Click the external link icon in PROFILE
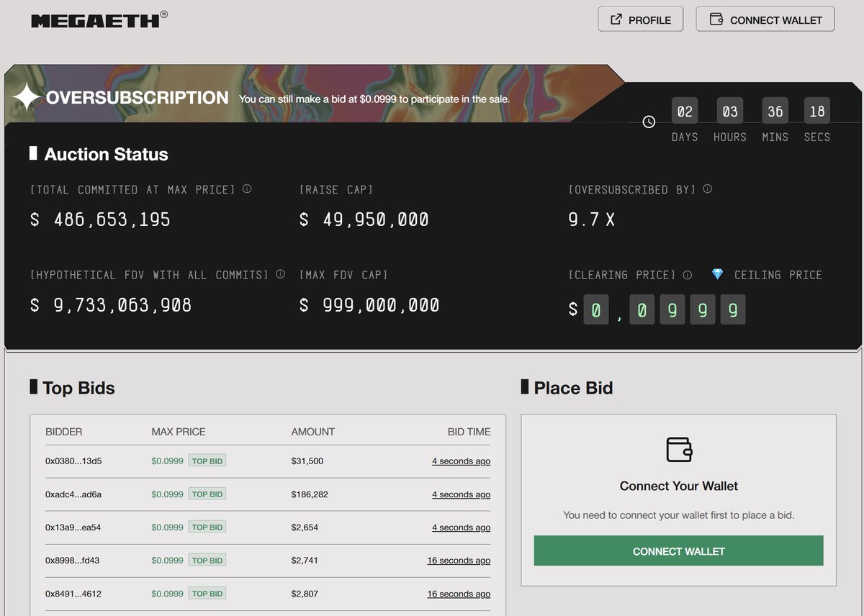 (x=616, y=19)
